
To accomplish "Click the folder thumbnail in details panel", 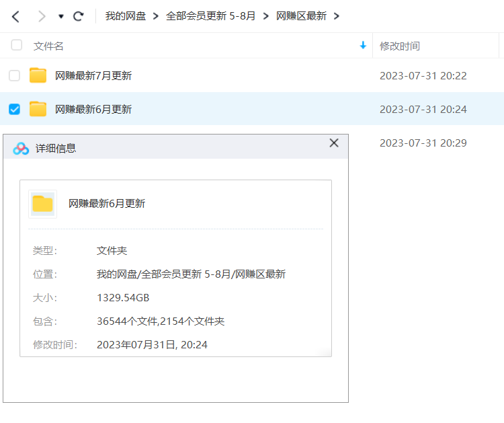I will pyautogui.click(x=42, y=204).
